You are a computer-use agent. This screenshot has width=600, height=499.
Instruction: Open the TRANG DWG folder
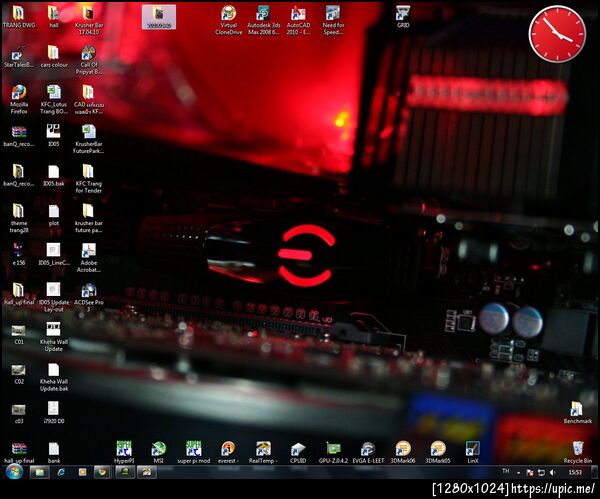click(x=18, y=17)
